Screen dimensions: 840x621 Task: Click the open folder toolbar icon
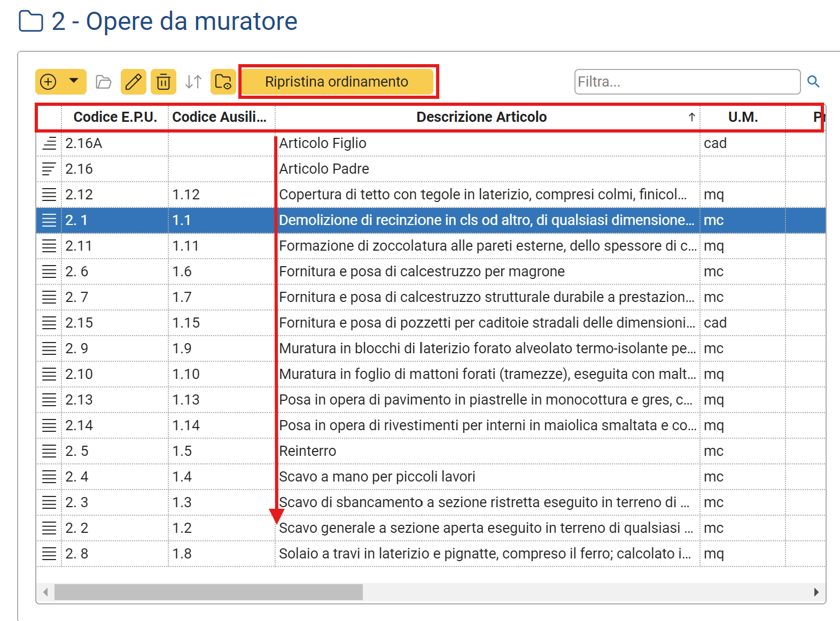coord(103,82)
